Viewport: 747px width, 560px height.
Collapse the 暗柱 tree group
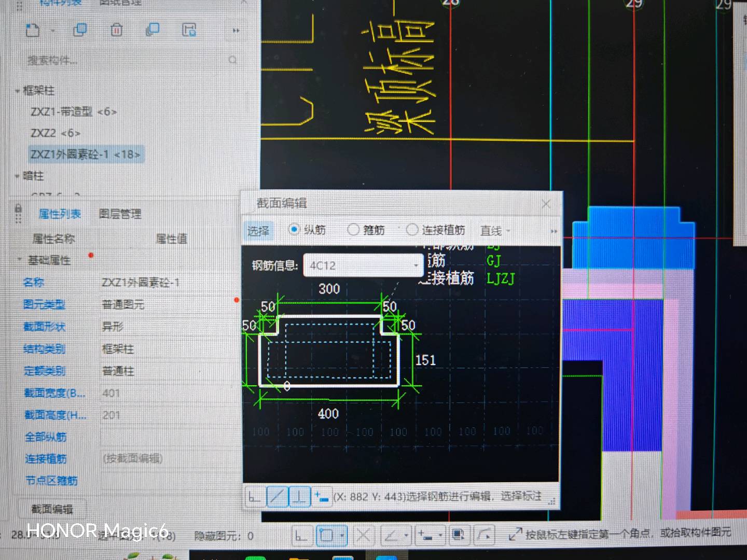pos(17,176)
